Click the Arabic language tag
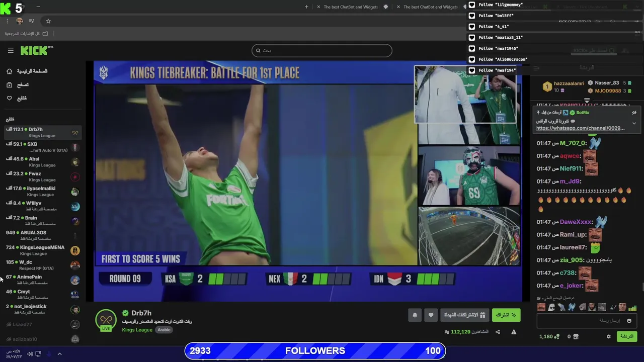Image resolution: width=644 pixels, height=362 pixels. point(164,330)
